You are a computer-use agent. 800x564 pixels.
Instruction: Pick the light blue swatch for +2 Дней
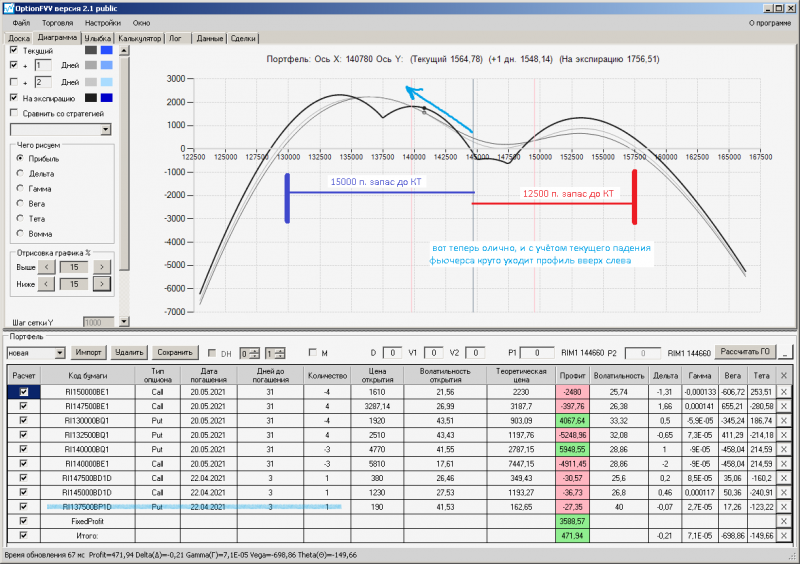coord(107,82)
